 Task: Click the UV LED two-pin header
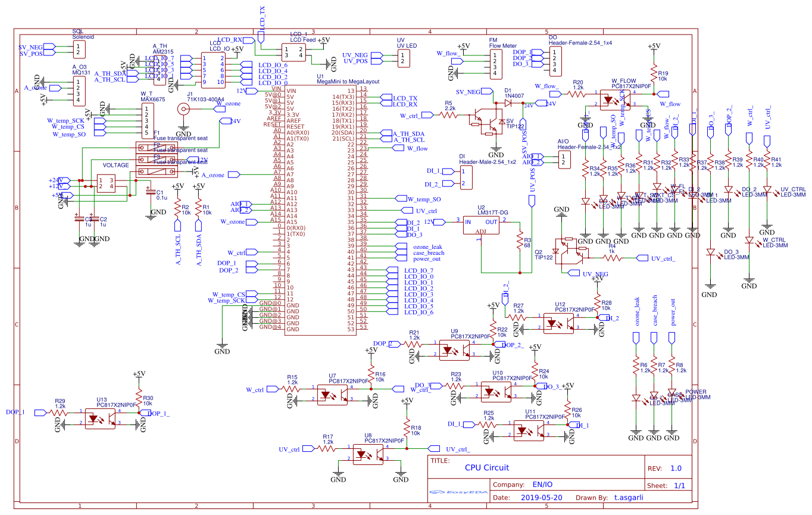pos(404,58)
